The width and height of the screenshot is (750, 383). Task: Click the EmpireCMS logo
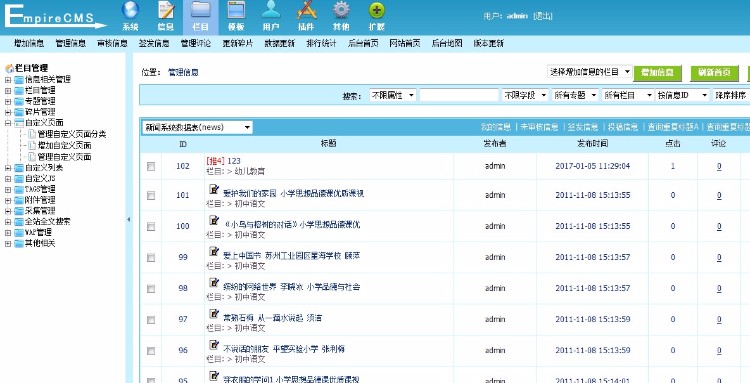tap(55, 17)
